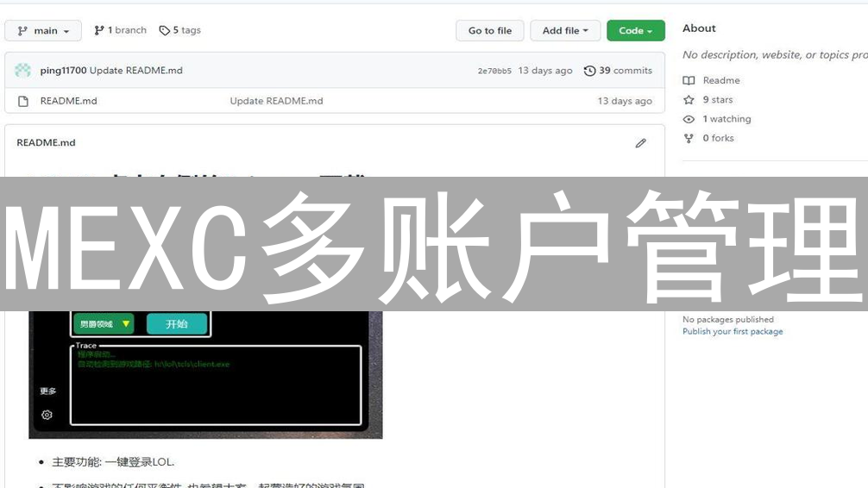Image resolution: width=868 pixels, height=488 pixels.
Task: Click the Go to file button
Action: (x=490, y=30)
